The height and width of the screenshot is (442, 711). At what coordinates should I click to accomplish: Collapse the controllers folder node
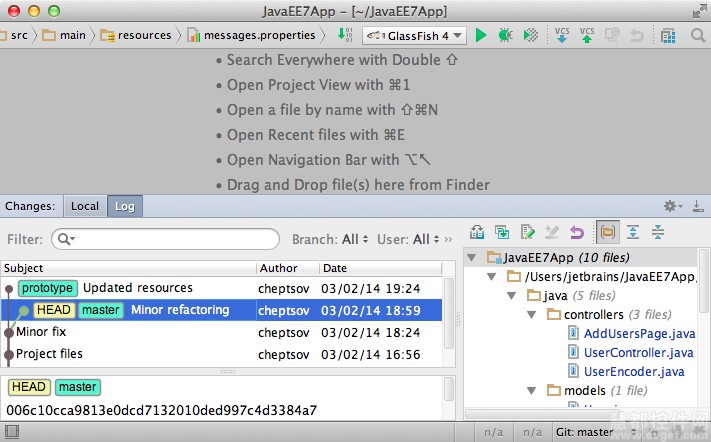point(531,315)
